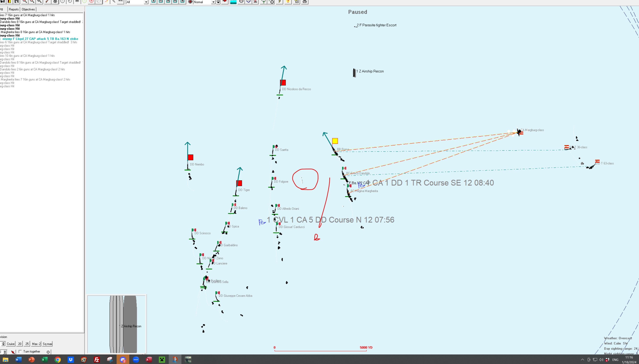The height and width of the screenshot is (364, 639).
Task: Click the 'DD Scirocco' ship label
Action: point(202,233)
